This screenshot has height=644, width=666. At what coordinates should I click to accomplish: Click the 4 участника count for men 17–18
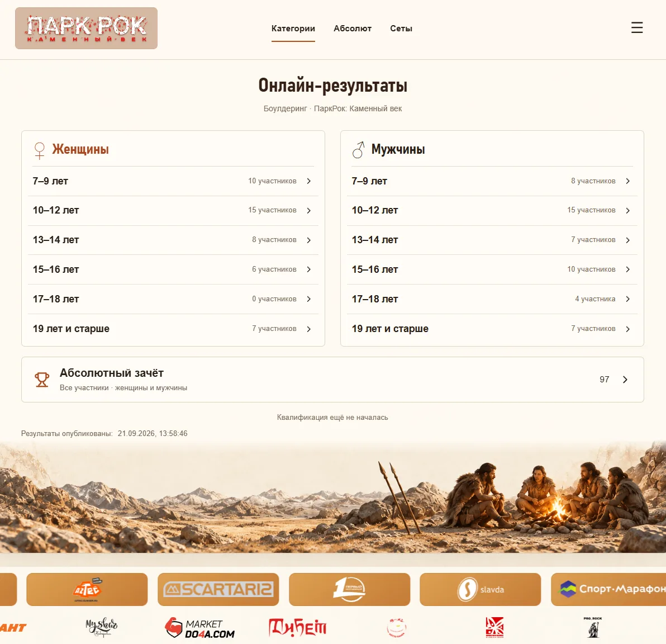point(595,299)
